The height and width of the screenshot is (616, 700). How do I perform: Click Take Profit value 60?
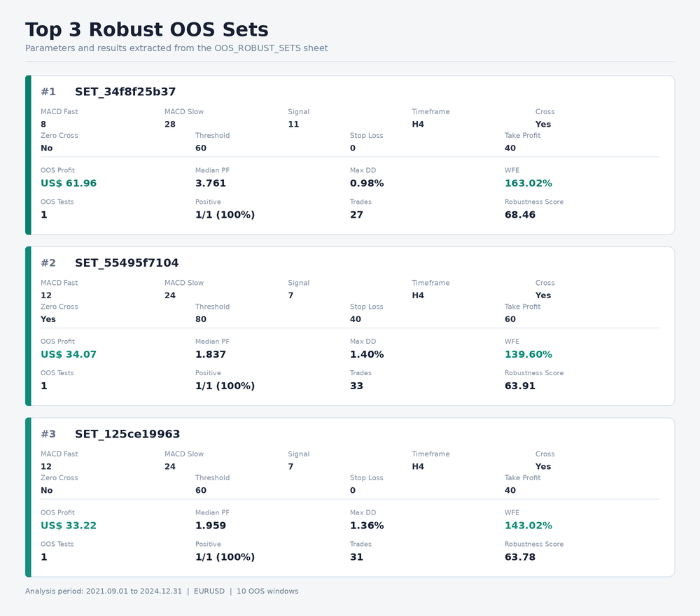(510, 319)
